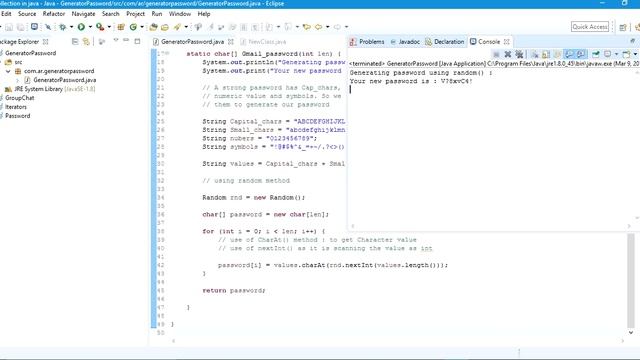This screenshot has width=640, height=360.
Task: Click the Save toolbar icon
Action: pyautogui.click(x=9, y=27)
